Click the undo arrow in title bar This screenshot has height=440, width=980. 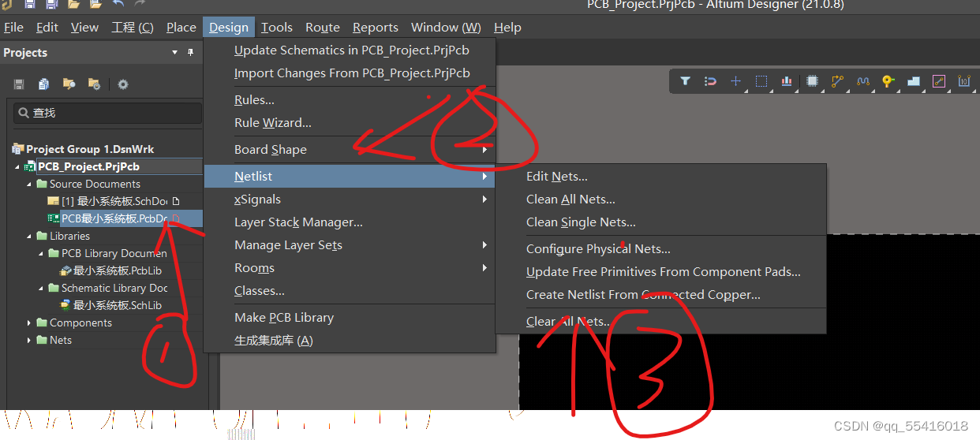[x=118, y=5]
